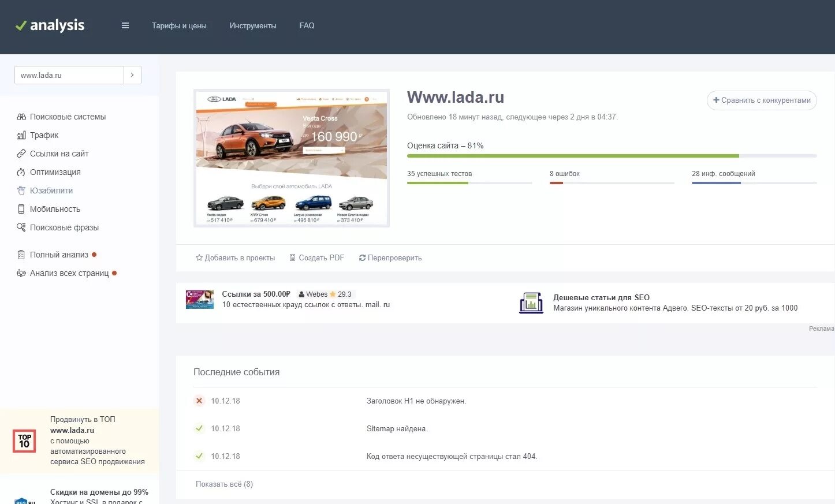
Task: Click refresh icon of Перепроверить
Action: 362,258
